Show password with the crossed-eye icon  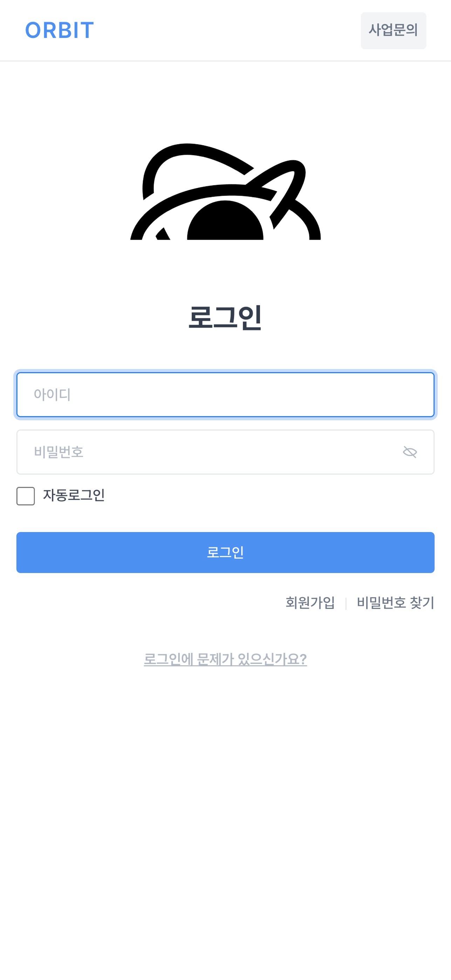click(x=410, y=452)
